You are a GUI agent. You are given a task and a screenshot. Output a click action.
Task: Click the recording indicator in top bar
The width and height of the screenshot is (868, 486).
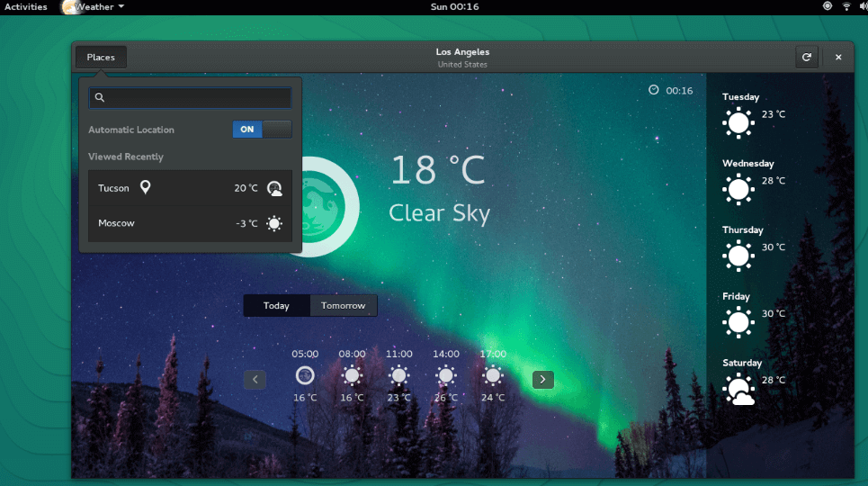click(828, 6)
